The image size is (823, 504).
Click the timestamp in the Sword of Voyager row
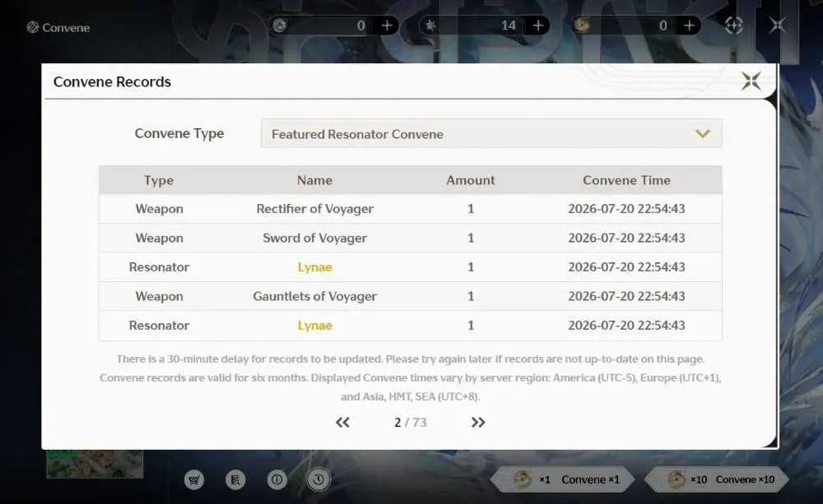tap(626, 238)
